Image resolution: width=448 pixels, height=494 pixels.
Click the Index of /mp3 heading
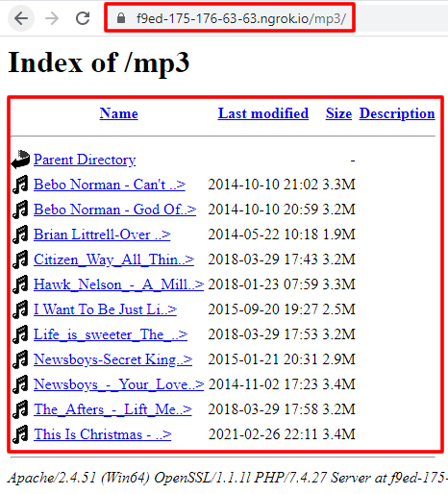[x=99, y=62]
